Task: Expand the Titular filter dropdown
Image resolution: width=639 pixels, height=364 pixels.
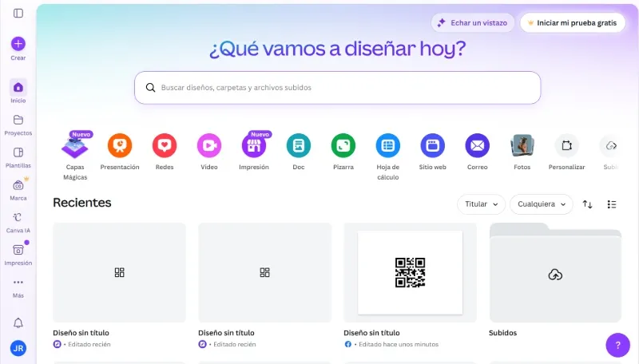Action: tap(482, 204)
